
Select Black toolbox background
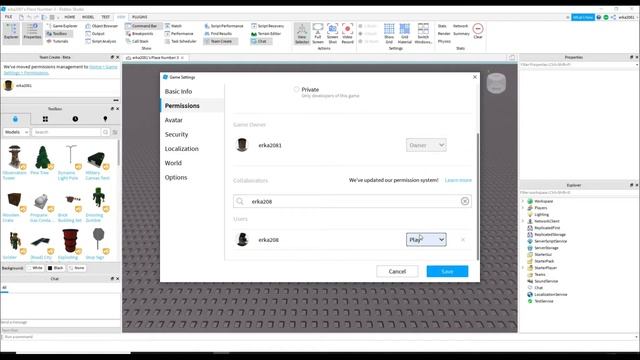click(x=56, y=268)
